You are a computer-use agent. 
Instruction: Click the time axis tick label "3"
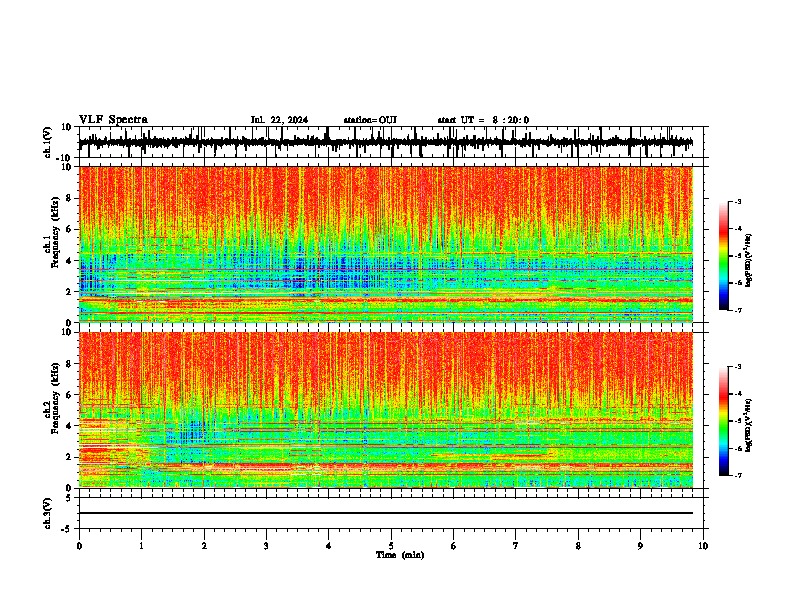pyautogui.click(x=266, y=546)
